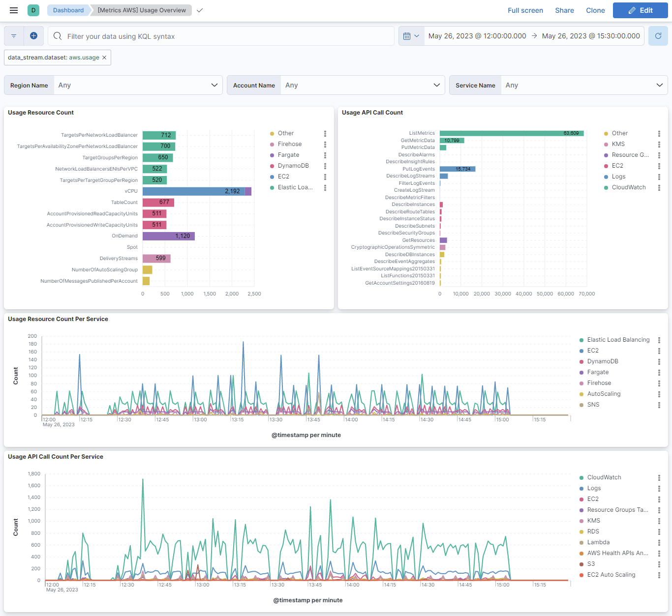Image resolution: width=672 pixels, height=616 pixels.
Task: Click the filter options icon beside the plus
Action: (13, 35)
